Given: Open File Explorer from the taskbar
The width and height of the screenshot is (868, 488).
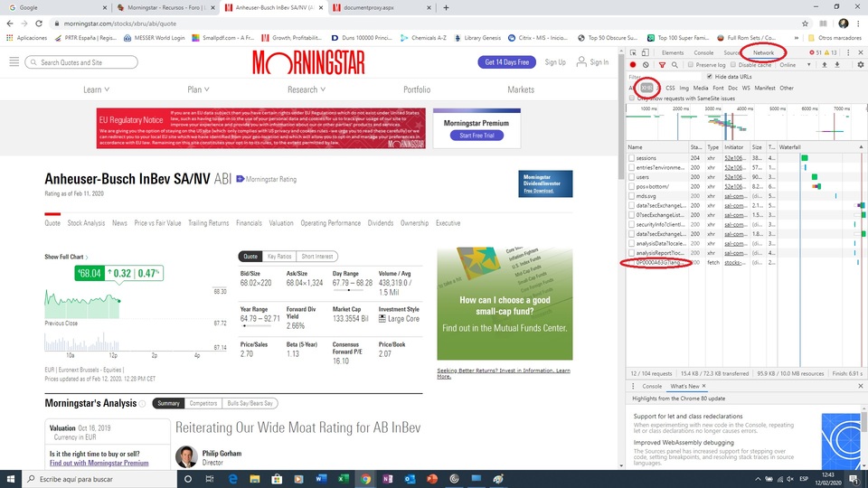Looking at the screenshot, I should tap(255, 479).
